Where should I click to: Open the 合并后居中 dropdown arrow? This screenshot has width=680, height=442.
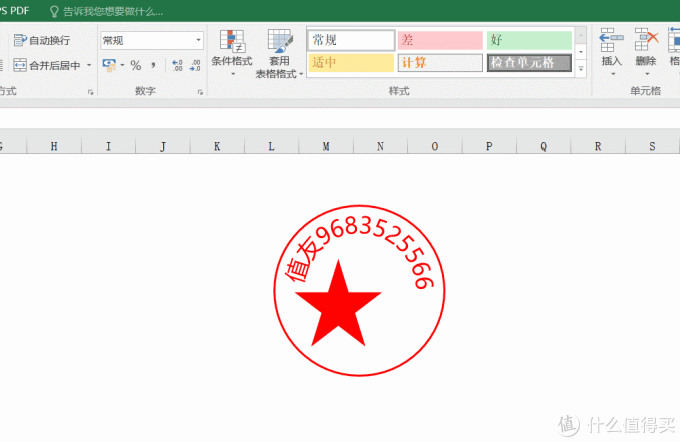89,65
